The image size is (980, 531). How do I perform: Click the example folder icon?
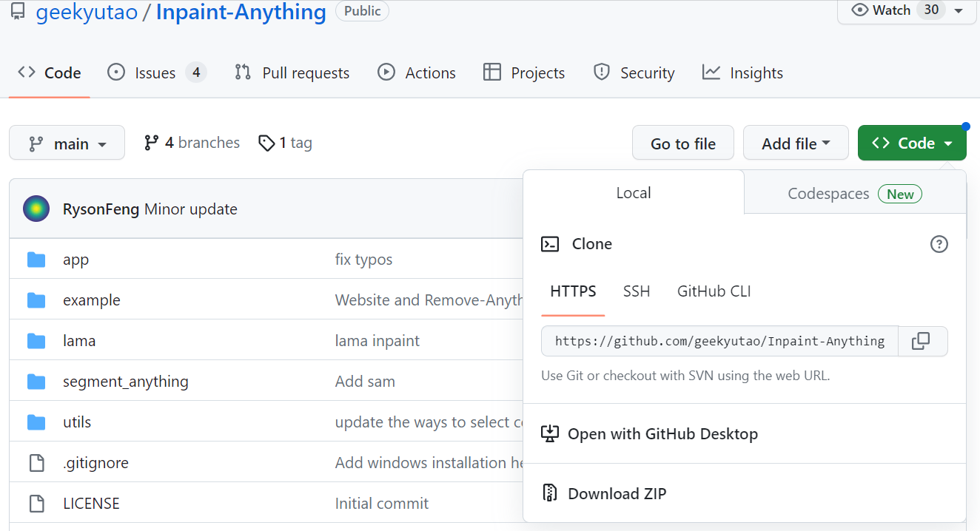pyautogui.click(x=36, y=300)
